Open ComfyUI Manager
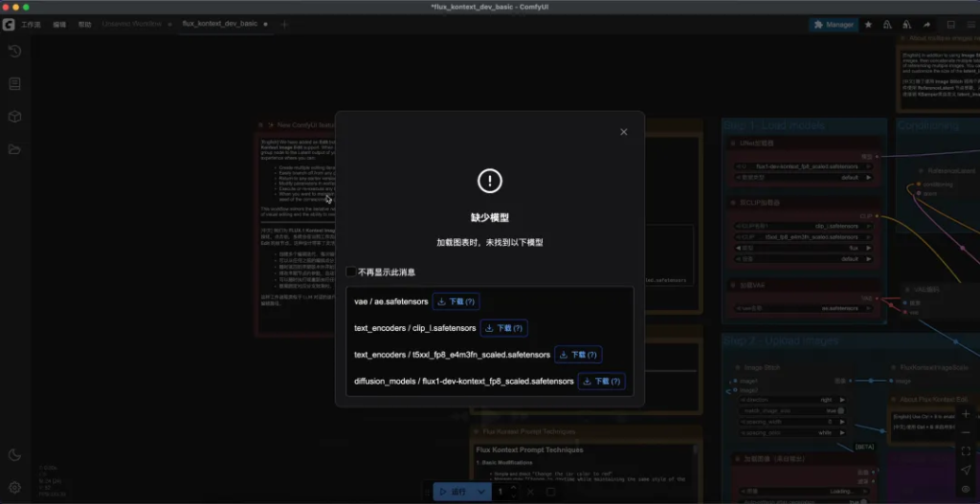 pos(834,24)
